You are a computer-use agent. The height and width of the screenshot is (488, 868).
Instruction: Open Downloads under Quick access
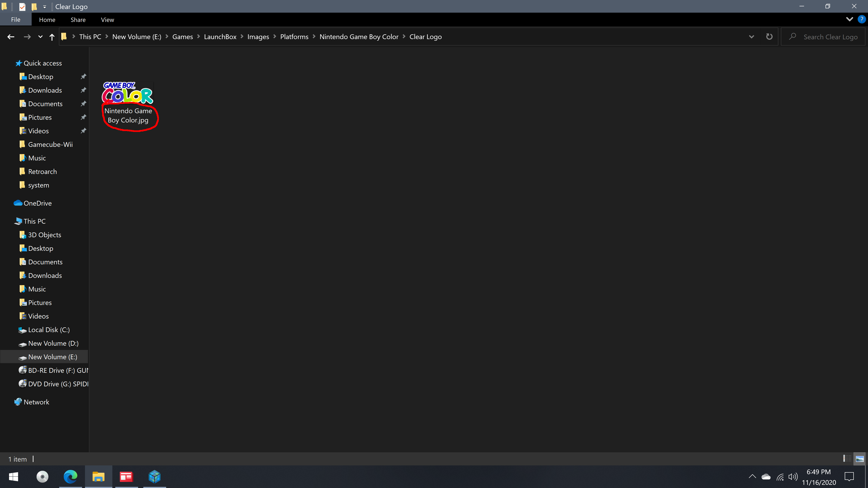[x=45, y=90]
